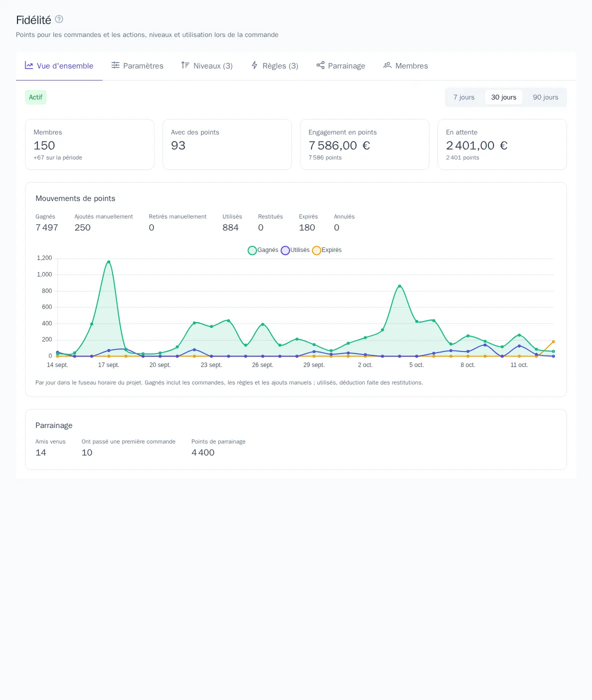Click the Actif status badge

tap(35, 97)
